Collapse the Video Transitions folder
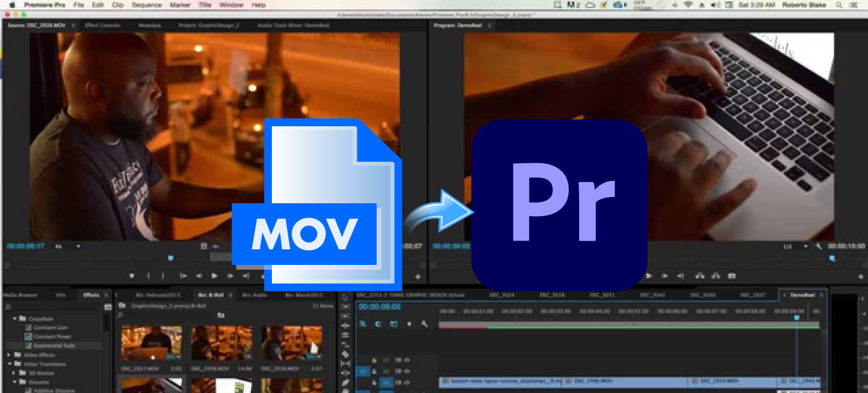This screenshot has width=868, height=393. (x=9, y=364)
